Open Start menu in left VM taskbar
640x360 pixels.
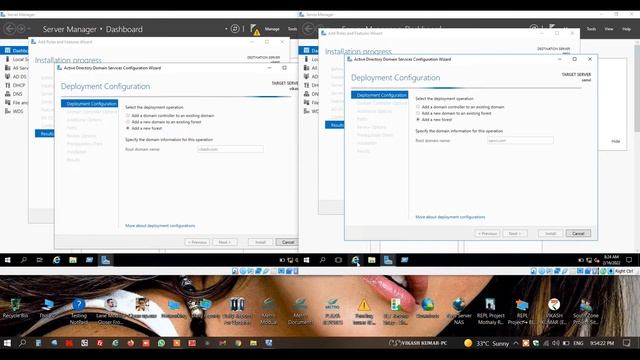pos(7,260)
